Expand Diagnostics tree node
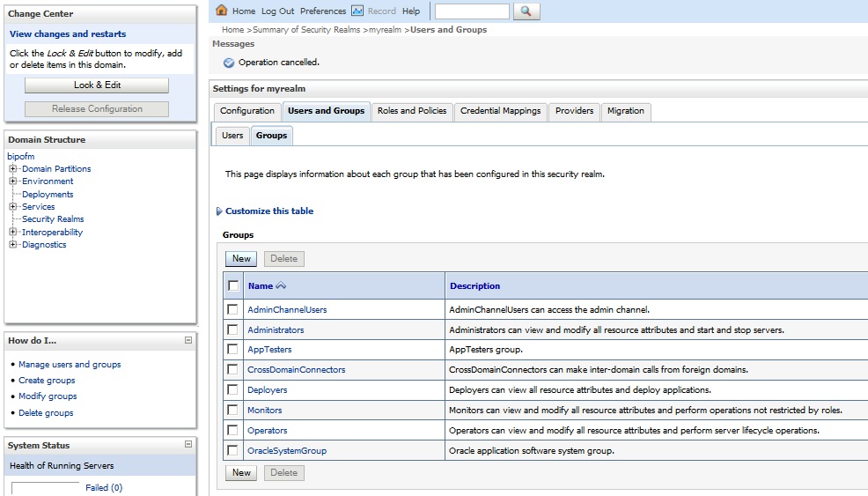Viewport: 868px width, 496px height. click(x=12, y=244)
